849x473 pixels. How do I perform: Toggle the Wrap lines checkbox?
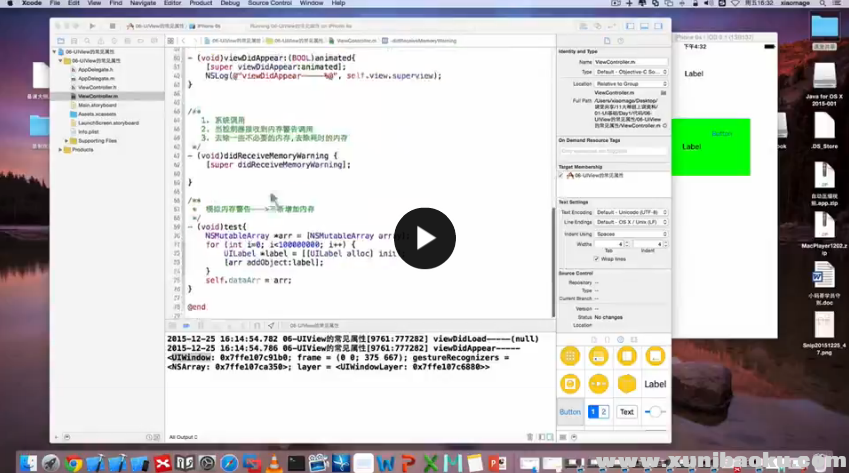(596, 258)
